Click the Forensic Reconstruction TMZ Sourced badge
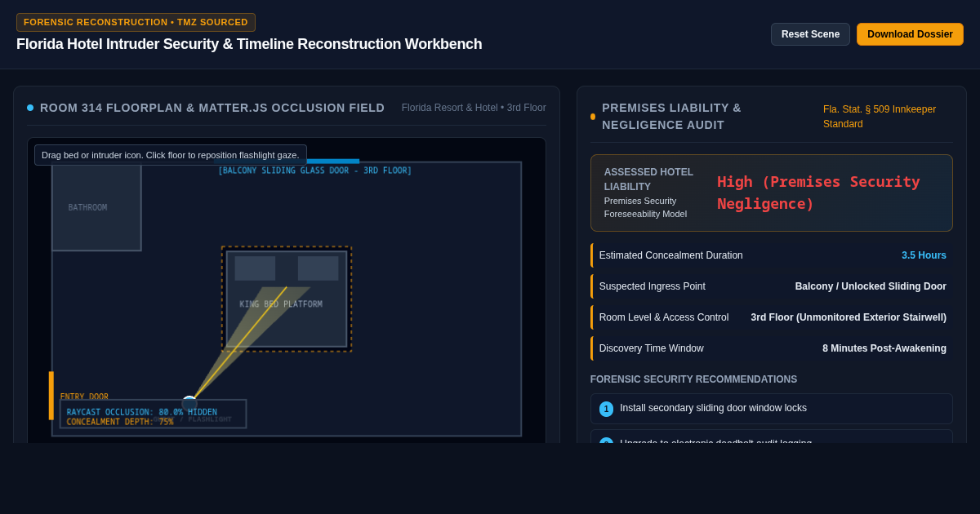 (136, 22)
